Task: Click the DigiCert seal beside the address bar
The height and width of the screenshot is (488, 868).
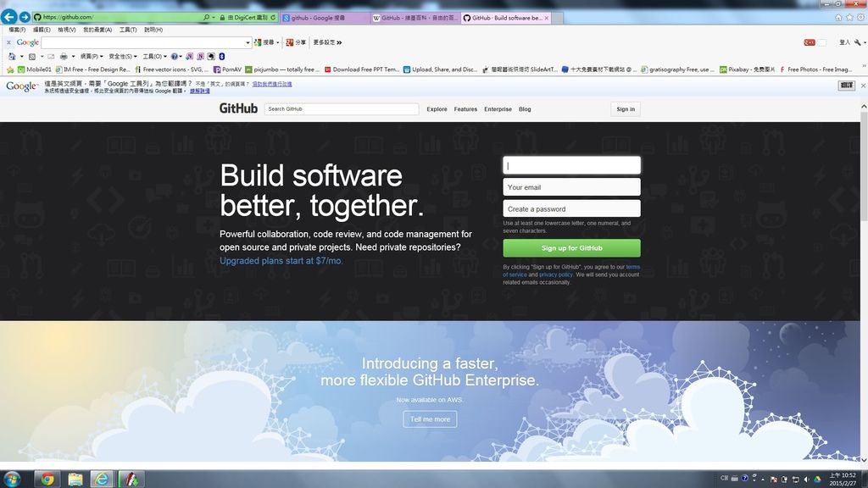Action: [247, 16]
